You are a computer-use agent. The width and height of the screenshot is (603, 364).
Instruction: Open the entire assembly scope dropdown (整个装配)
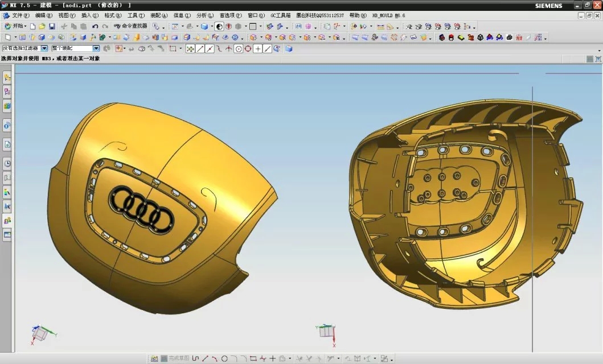point(96,49)
